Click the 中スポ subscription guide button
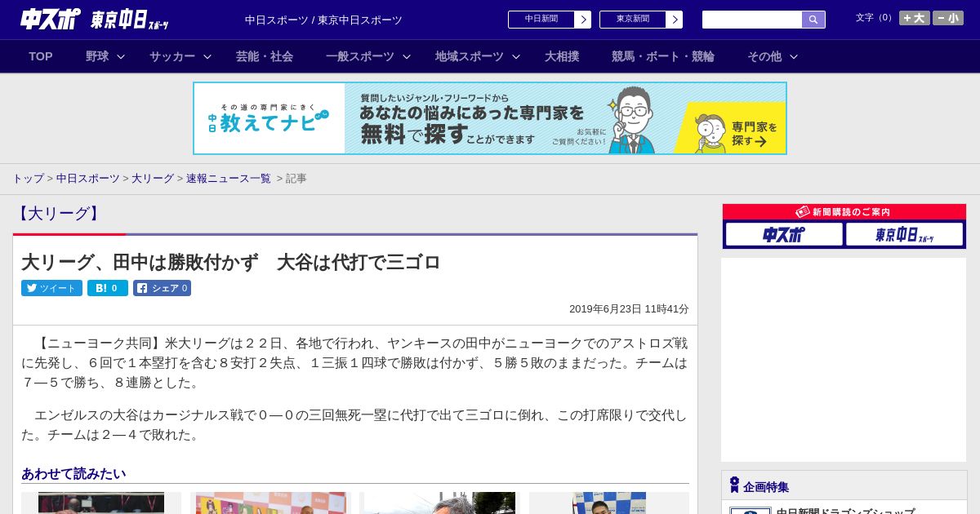 click(784, 235)
